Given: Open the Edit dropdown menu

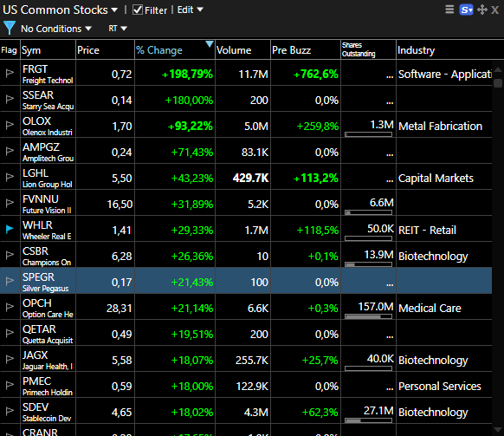Looking at the screenshot, I should tap(190, 10).
